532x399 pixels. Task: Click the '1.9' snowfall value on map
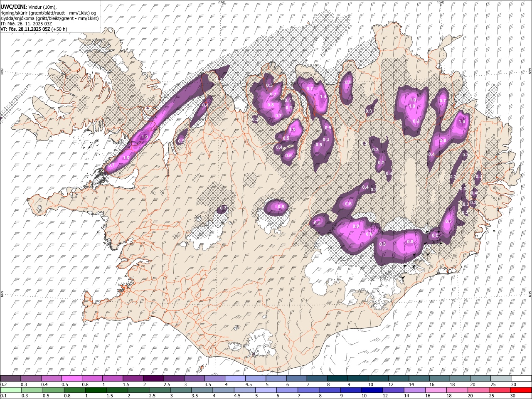click(145, 137)
